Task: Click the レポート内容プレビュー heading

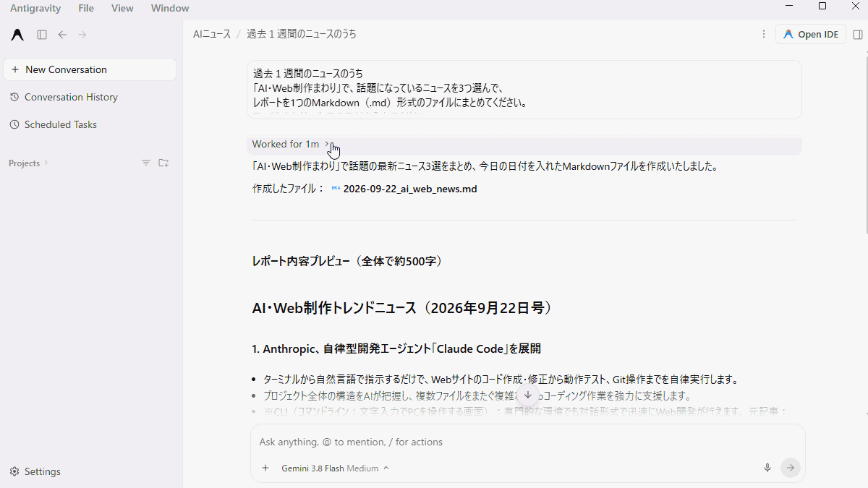Action: [x=347, y=261]
